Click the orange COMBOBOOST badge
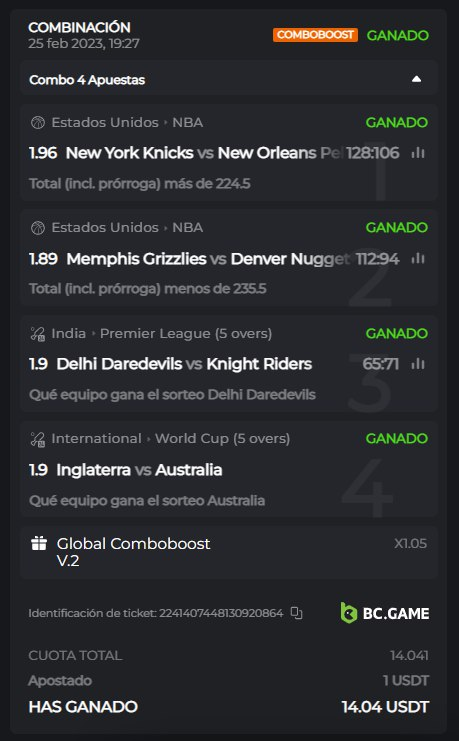Screen dimensions: 459x741 [315, 35]
